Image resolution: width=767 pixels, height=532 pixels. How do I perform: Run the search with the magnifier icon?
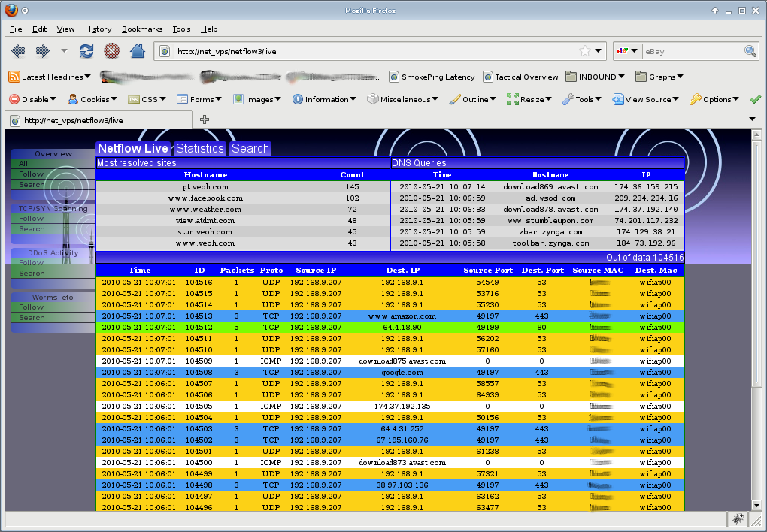[750, 51]
